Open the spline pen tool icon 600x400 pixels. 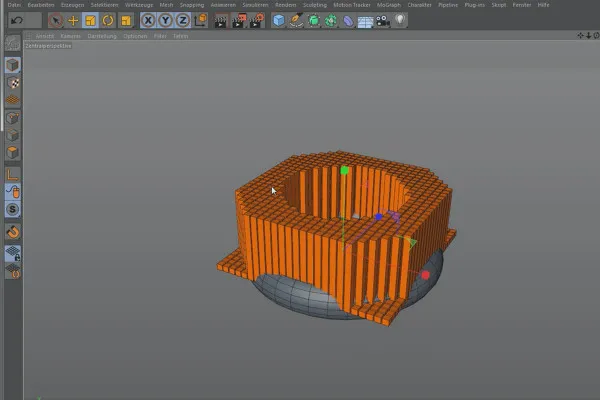coord(296,20)
